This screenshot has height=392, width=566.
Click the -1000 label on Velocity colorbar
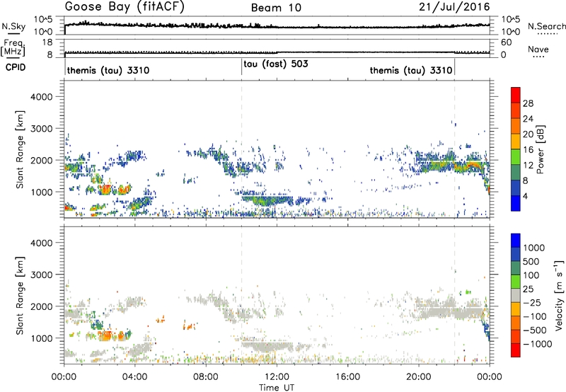[x=537, y=344]
